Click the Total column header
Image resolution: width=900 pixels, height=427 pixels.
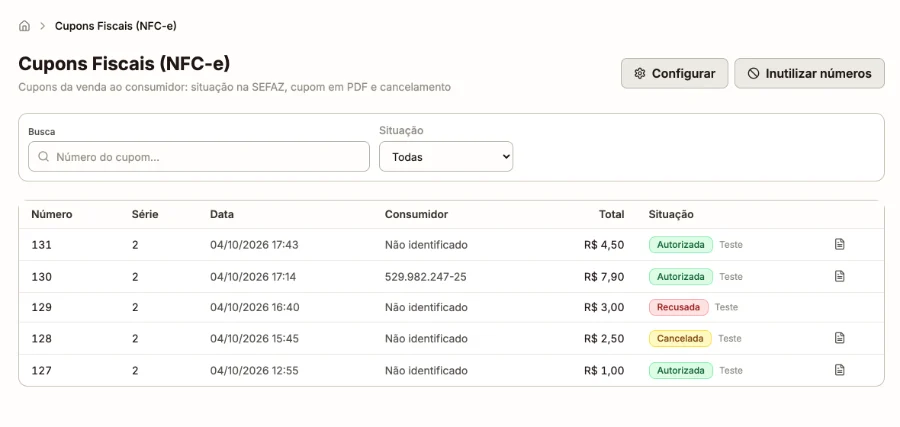click(611, 215)
